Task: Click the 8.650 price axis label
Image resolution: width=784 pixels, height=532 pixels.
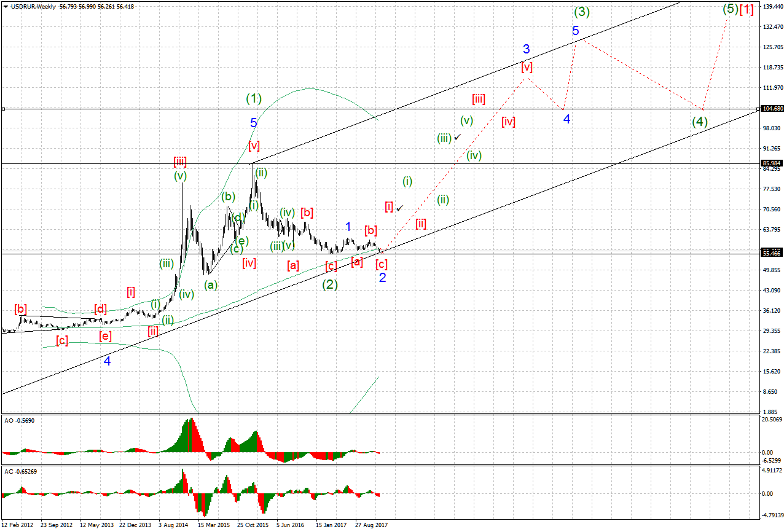Action: (770, 391)
